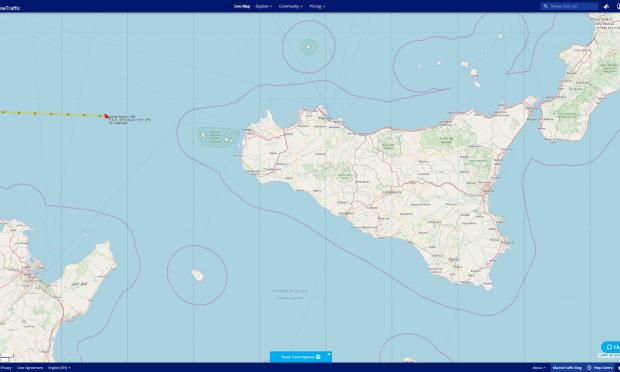
Task: Open the English language selector
Action: 59,368
